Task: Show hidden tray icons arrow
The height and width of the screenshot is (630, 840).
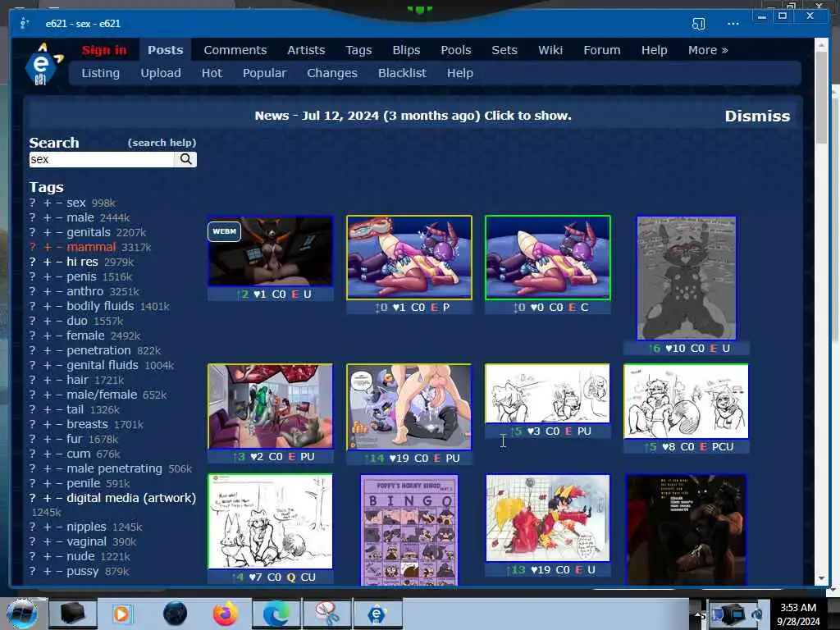Action: pyautogui.click(x=697, y=614)
